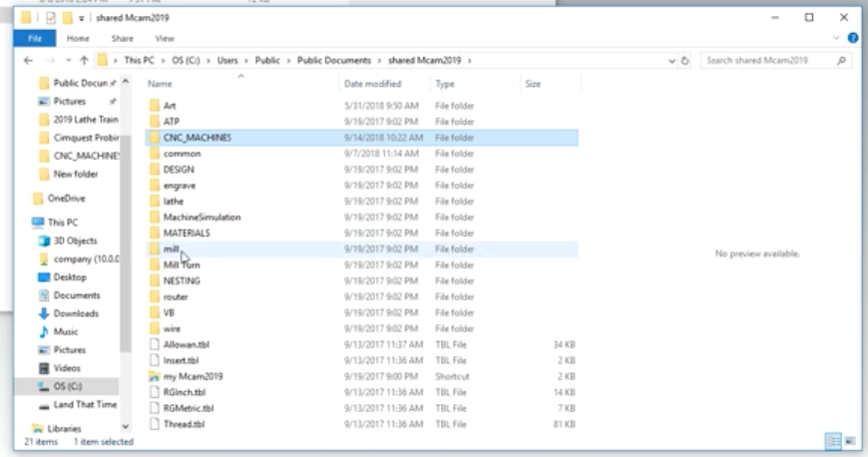Image resolution: width=868 pixels, height=457 pixels.
Task: Select the mill folder
Action: tap(362, 249)
